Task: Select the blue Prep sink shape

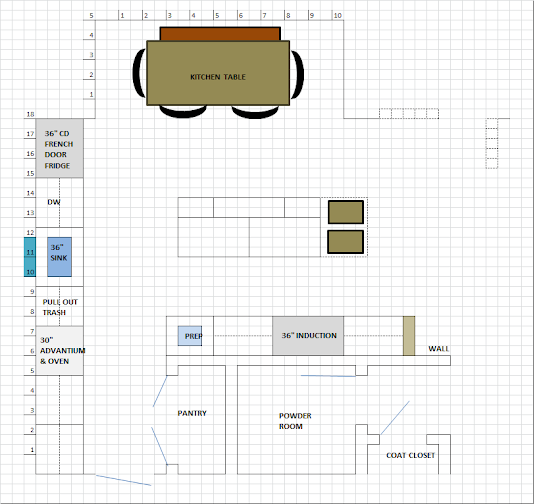Action: coord(190,336)
